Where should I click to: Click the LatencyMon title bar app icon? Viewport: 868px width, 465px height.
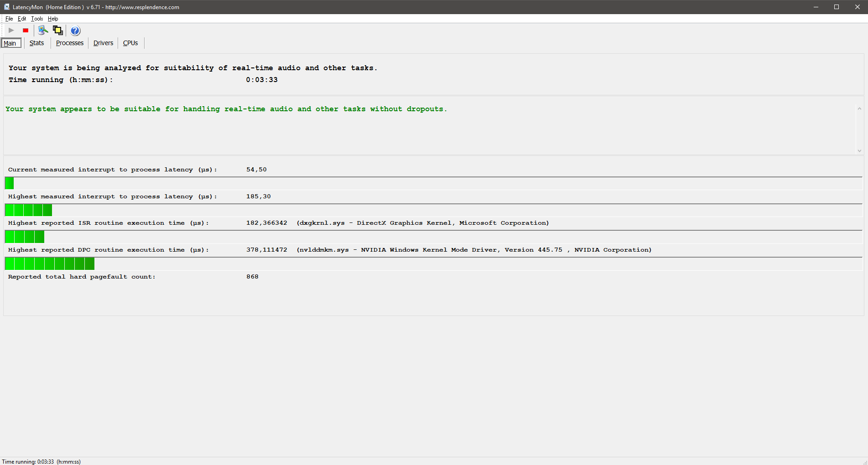tap(6, 7)
